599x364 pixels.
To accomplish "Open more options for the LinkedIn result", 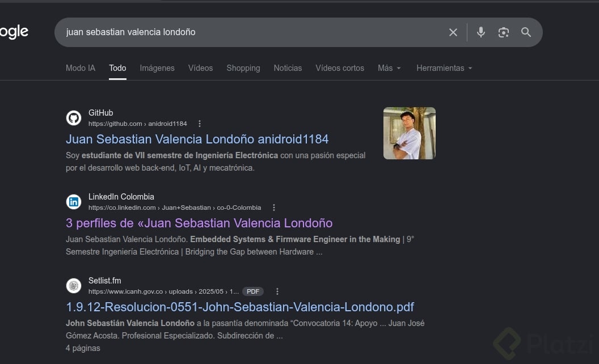I will point(273,208).
